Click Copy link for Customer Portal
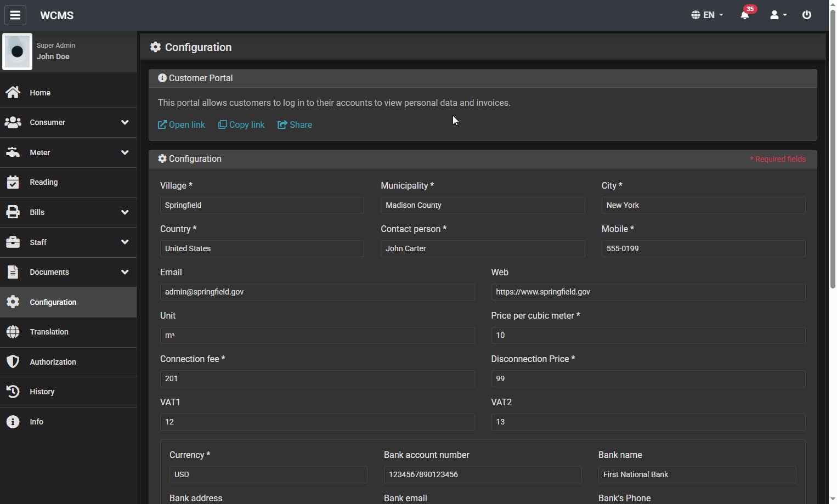 (241, 124)
